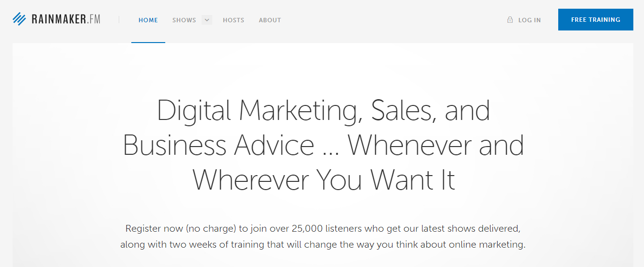The height and width of the screenshot is (267, 644).
Task: Click the striped Rainmaker logo icon
Action: (x=19, y=19)
